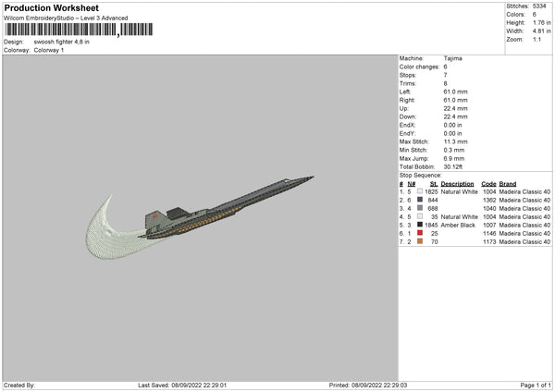Click the max jump value '6.9 mm'
This screenshot has height=392, width=555.
454,158
